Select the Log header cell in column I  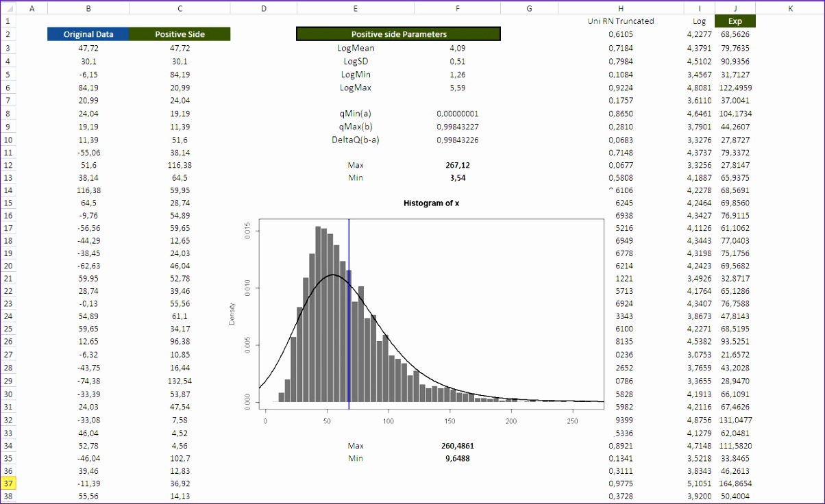coord(699,21)
